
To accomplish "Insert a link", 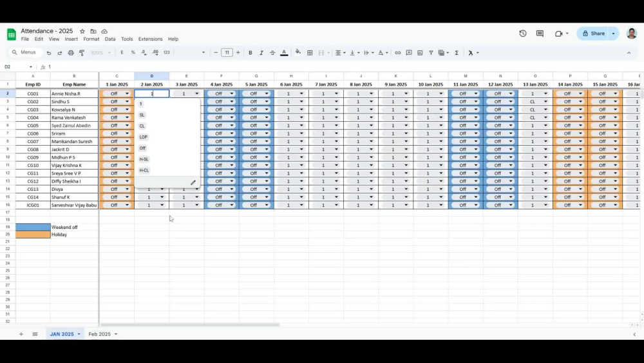I will [x=397, y=53].
